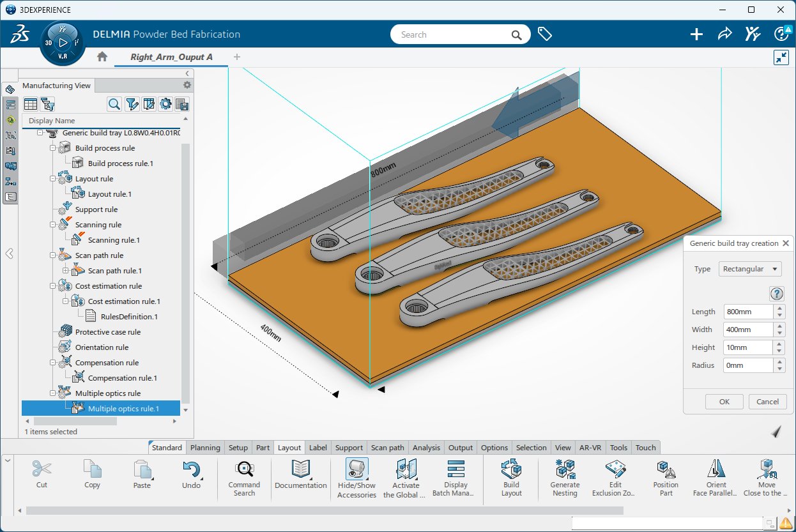Click the home icon next to the tab
796x532 pixels.
(x=102, y=57)
